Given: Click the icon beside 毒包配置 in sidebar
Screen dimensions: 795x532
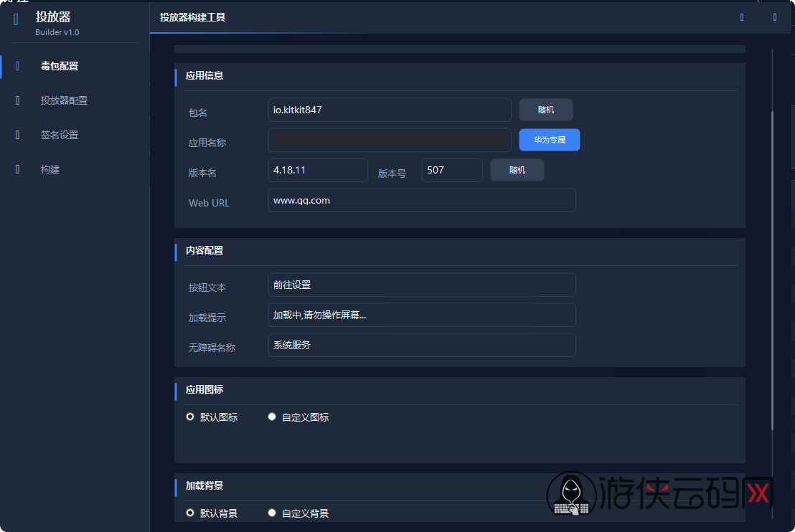Looking at the screenshot, I should pyautogui.click(x=18, y=66).
